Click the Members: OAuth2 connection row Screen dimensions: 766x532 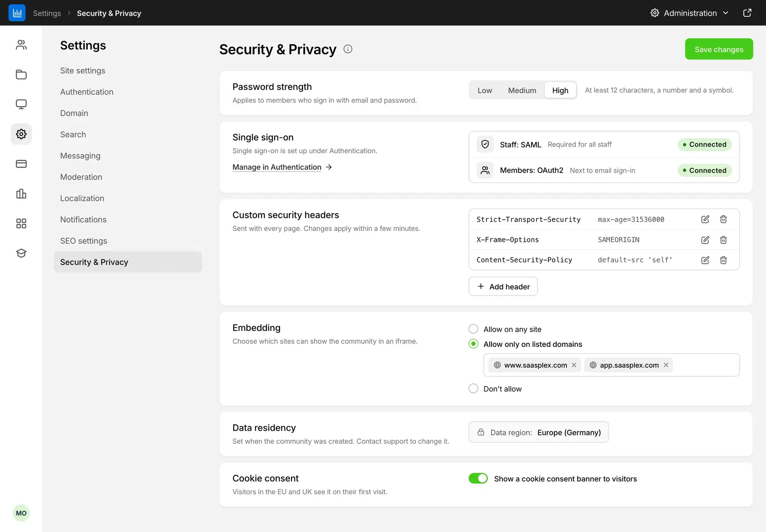(604, 170)
